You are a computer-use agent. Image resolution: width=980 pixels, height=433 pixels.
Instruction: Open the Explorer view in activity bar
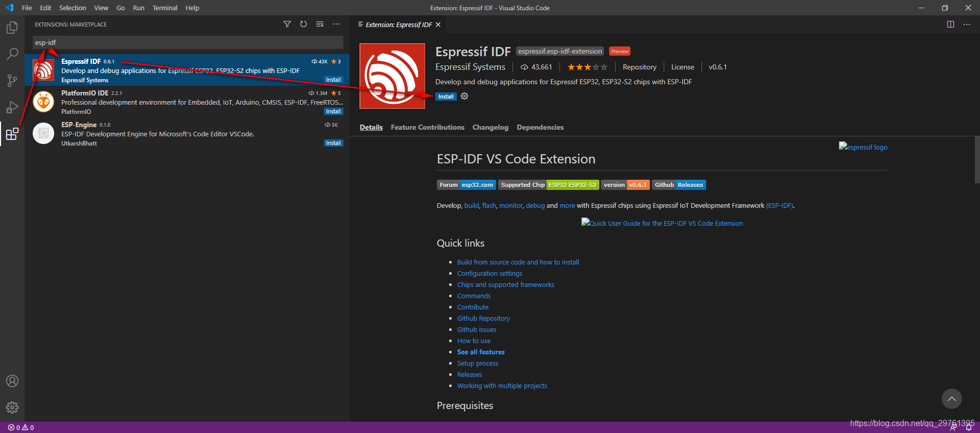point(12,27)
